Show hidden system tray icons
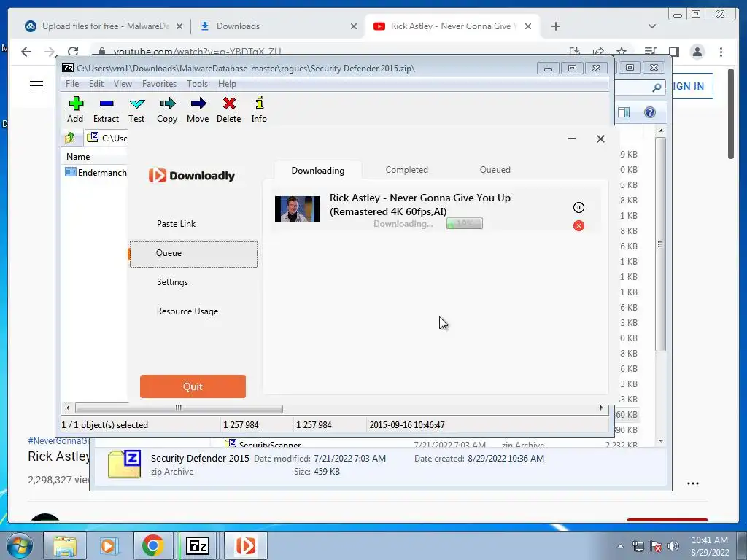Viewport: 747px width, 560px height. [620, 546]
